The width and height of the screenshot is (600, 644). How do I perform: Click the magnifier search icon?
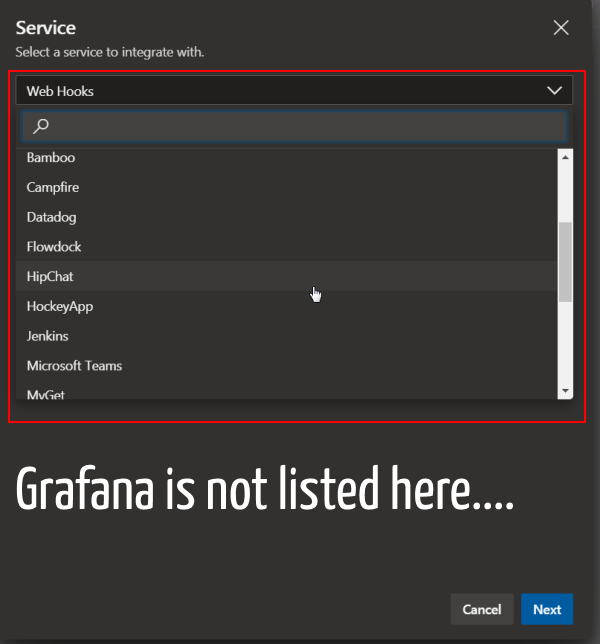click(x=41, y=126)
